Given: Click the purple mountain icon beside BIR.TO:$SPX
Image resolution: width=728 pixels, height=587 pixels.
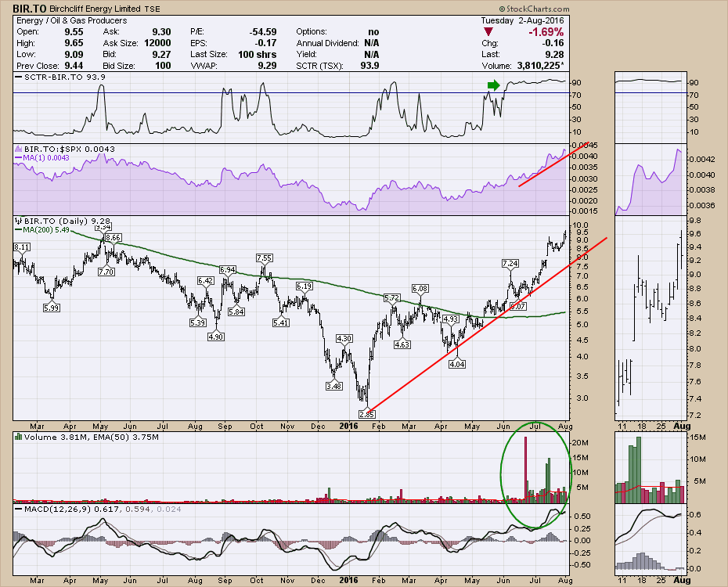Looking at the screenshot, I should click(x=19, y=149).
